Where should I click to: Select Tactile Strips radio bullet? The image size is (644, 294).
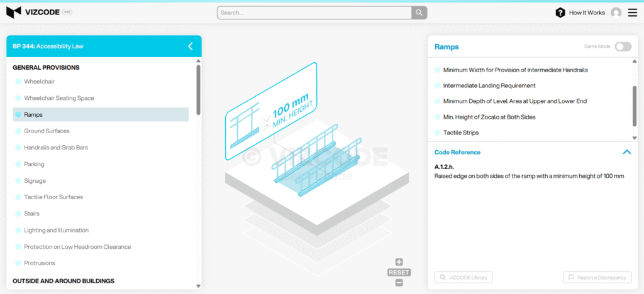(438, 133)
